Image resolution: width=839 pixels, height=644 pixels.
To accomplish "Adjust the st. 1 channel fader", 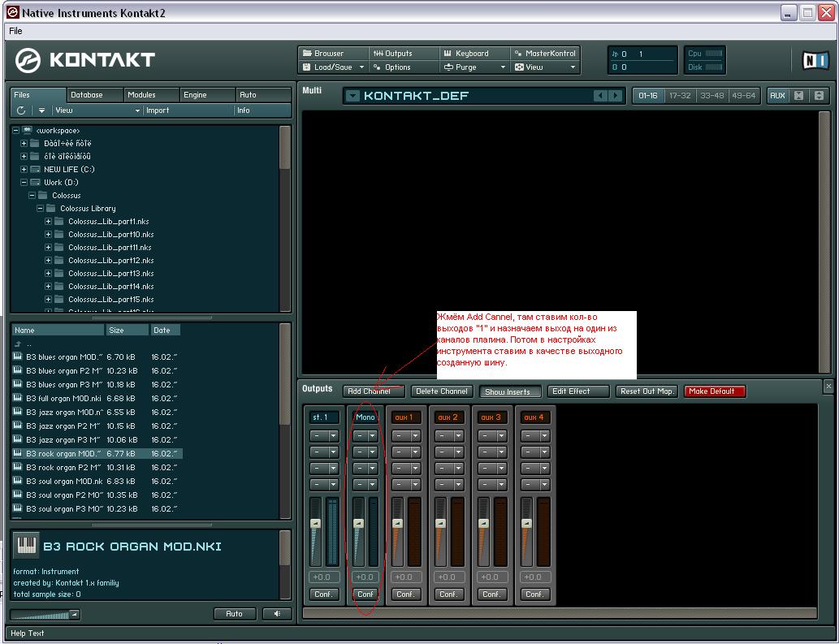I will [x=316, y=523].
